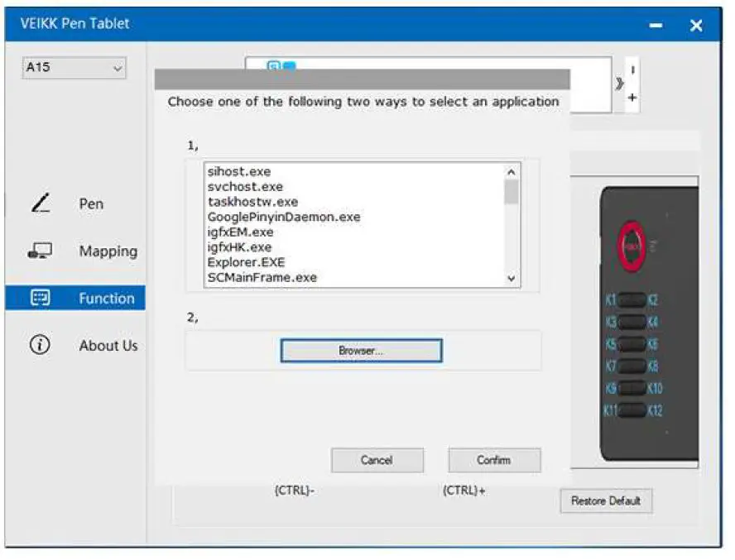Select Explorer.EXE in the list
The height and width of the screenshot is (560, 735).
tap(246, 262)
